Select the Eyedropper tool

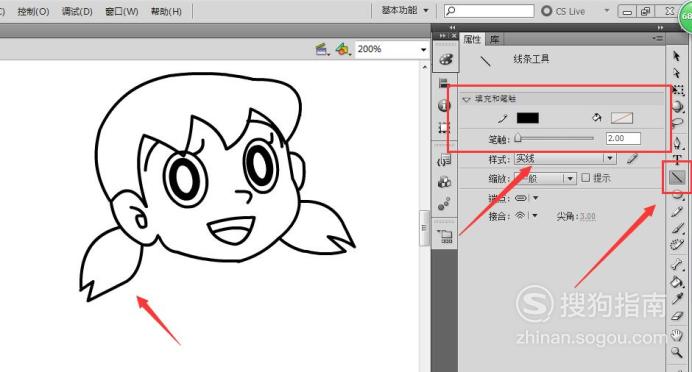[677, 299]
